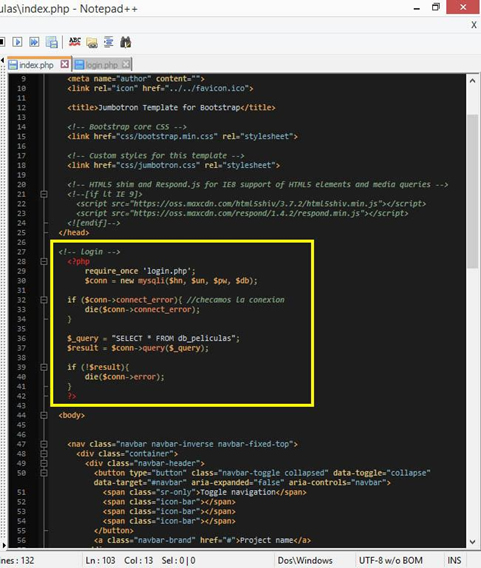The image size is (481, 568).
Task: Collapse the nav fold marker at line 47
Action: [44, 444]
